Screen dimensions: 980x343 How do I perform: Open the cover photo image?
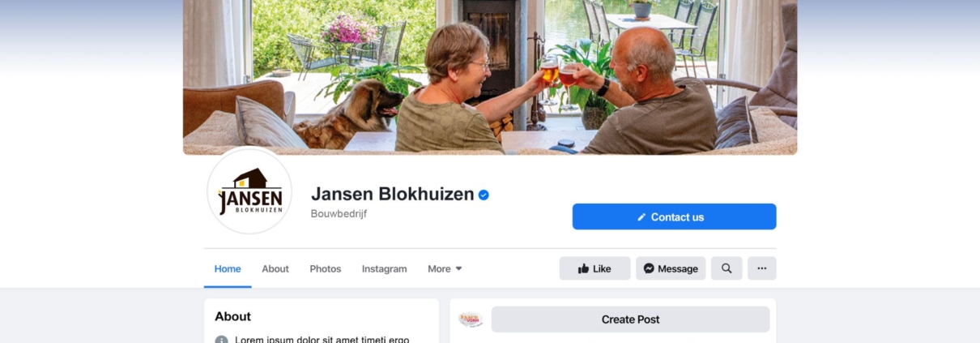[490, 77]
